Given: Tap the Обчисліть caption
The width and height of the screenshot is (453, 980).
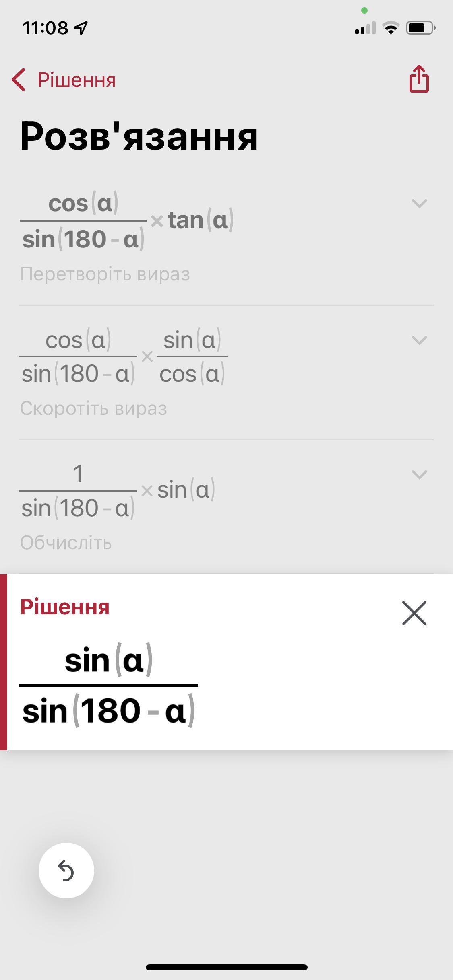Looking at the screenshot, I should click(66, 543).
